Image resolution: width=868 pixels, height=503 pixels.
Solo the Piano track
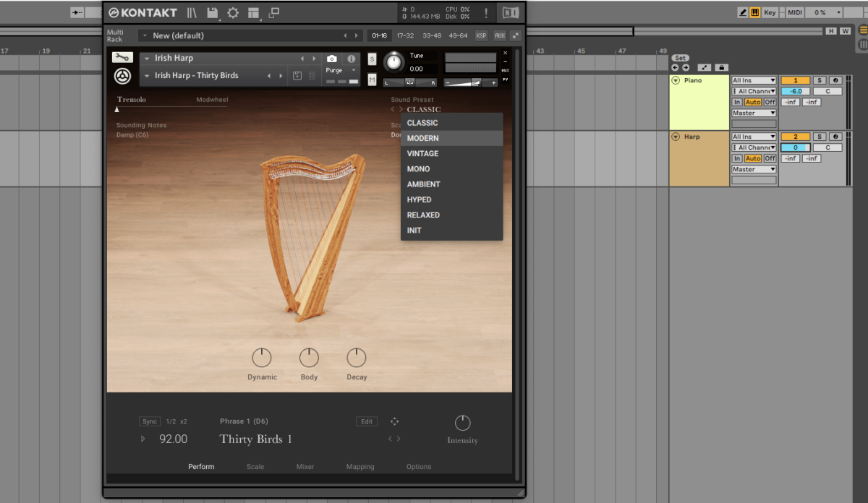[x=819, y=80]
